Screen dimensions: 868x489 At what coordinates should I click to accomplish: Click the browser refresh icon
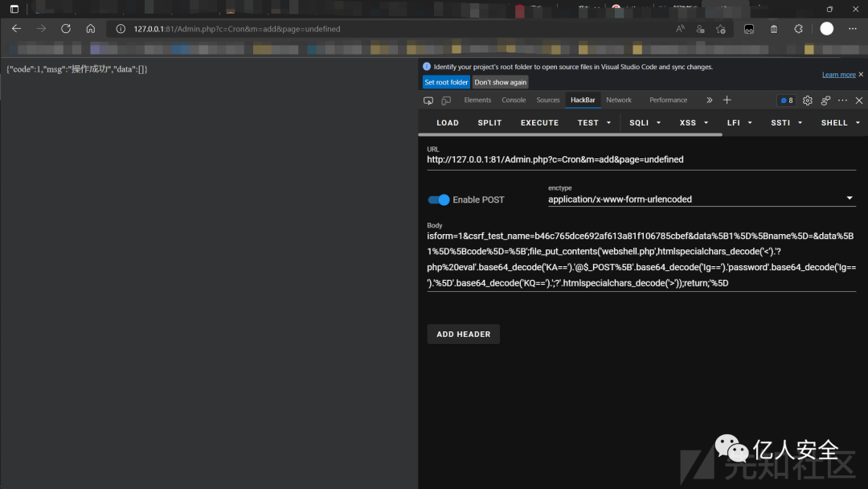[66, 28]
